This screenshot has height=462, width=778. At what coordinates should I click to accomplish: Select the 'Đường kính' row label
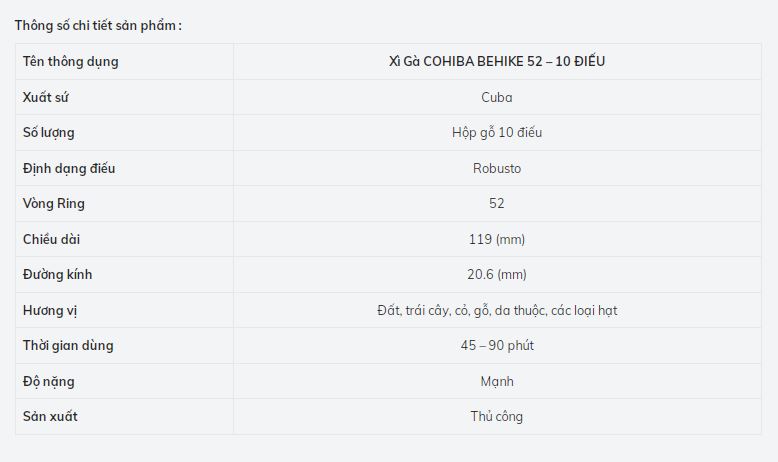pos(58,275)
